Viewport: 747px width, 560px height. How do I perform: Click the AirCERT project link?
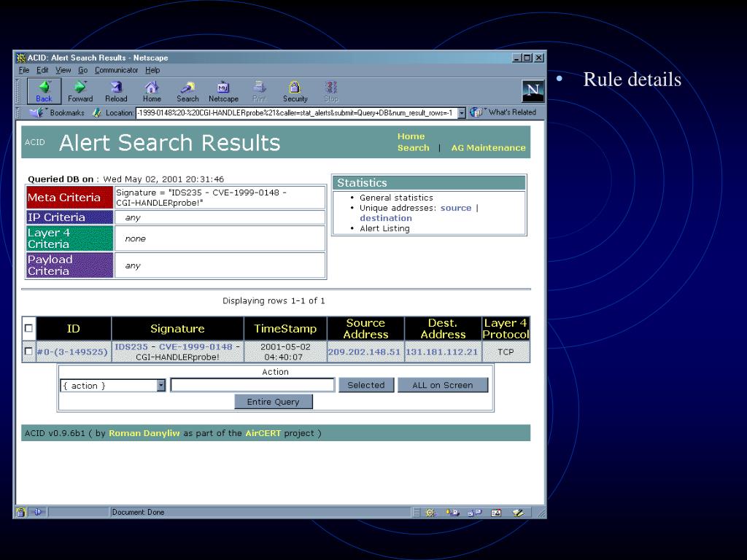263,433
